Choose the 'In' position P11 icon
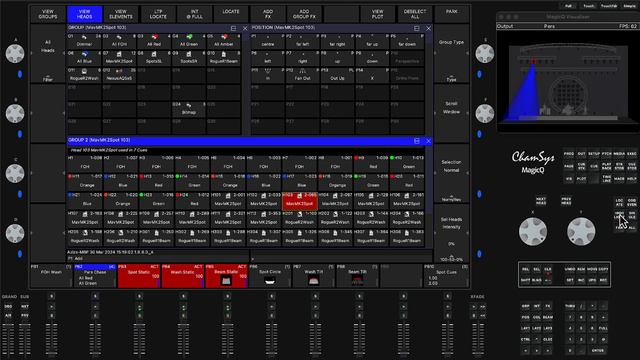 (268, 71)
